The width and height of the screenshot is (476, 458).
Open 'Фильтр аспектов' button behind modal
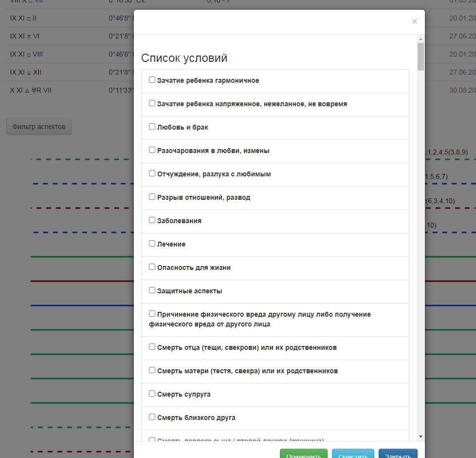pos(39,127)
